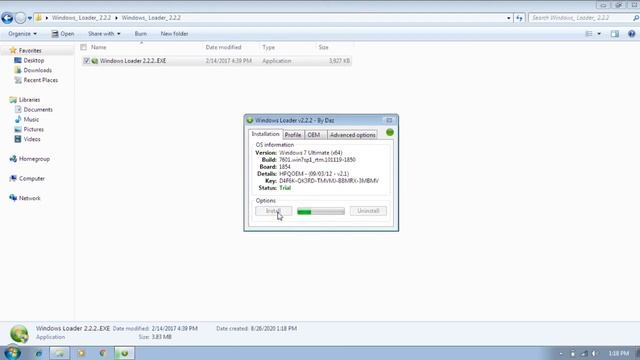640x360 pixels.
Task: Click the Trial status text
Action: pyautogui.click(x=285, y=188)
